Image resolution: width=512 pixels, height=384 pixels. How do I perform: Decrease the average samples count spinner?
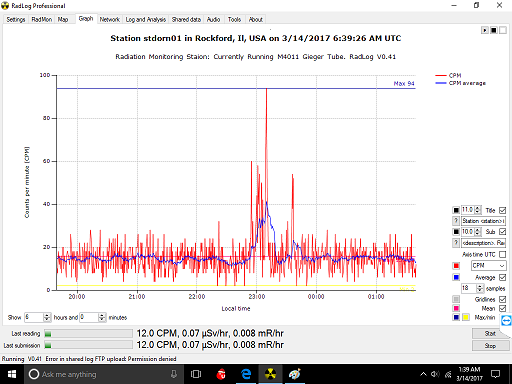point(480,290)
